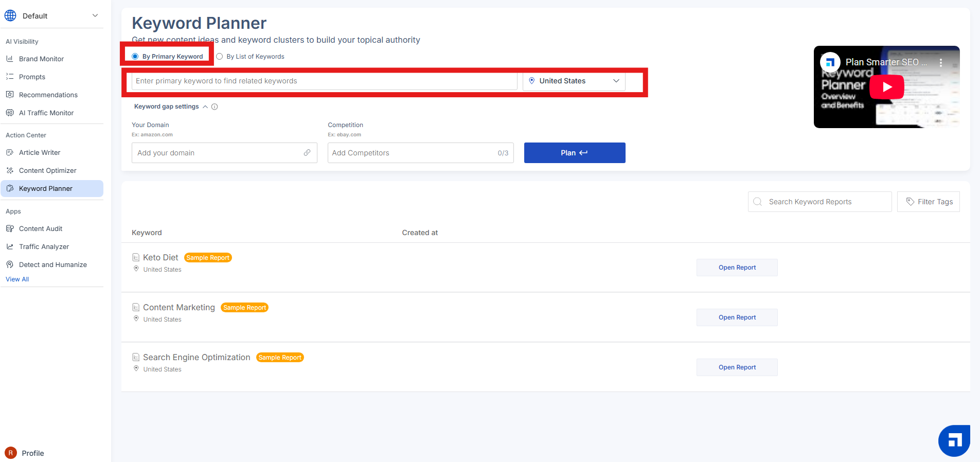Viewport: 980px width, 462px height.
Task: Collapse the Keyword gap settings section
Action: pyautogui.click(x=205, y=107)
